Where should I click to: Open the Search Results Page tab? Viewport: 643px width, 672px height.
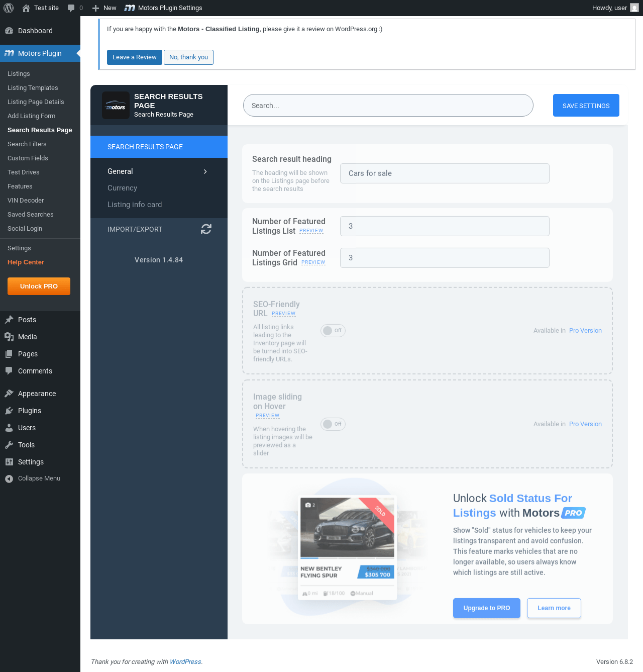click(x=159, y=147)
